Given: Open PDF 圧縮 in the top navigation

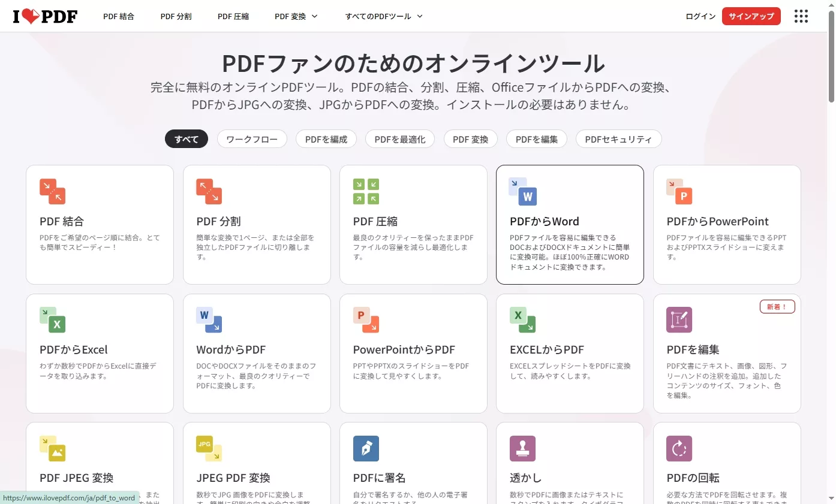Looking at the screenshot, I should point(233,16).
